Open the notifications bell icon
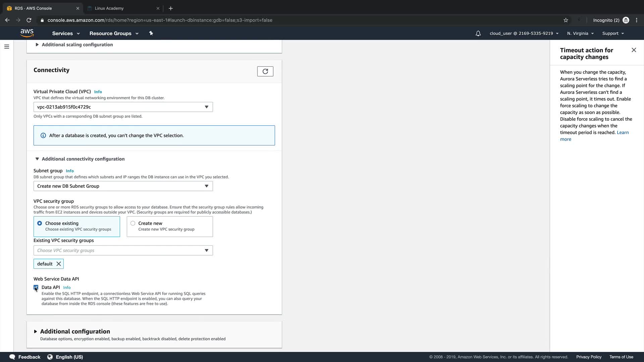This screenshot has height=362, width=644. tap(478, 33)
